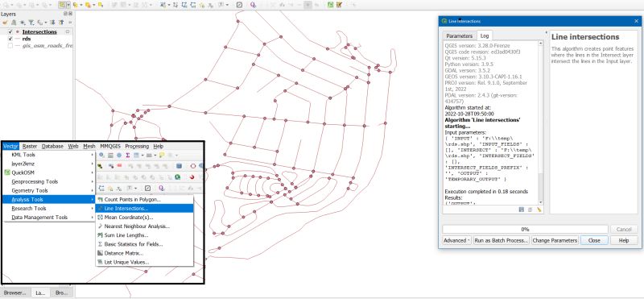Image resolution: width=644 pixels, height=299 pixels.
Task: Activate select features tool in top toolbar
Action: [x=62, y=5]
